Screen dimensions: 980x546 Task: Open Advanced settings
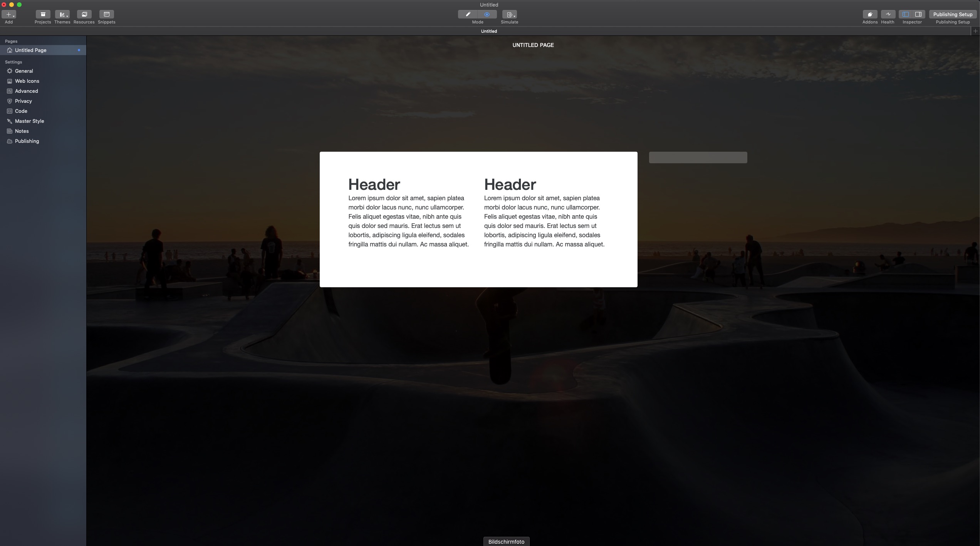43,91
